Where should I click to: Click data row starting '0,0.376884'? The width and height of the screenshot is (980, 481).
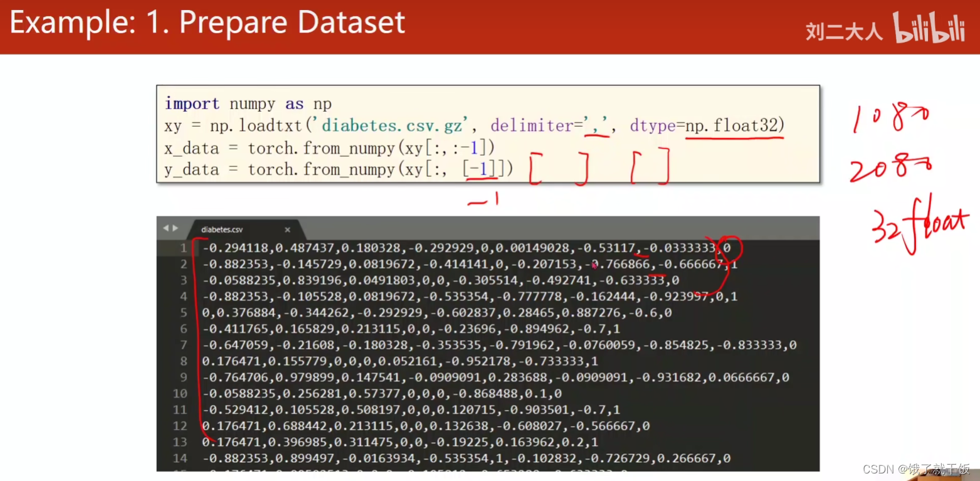click(x=436, y=312)
